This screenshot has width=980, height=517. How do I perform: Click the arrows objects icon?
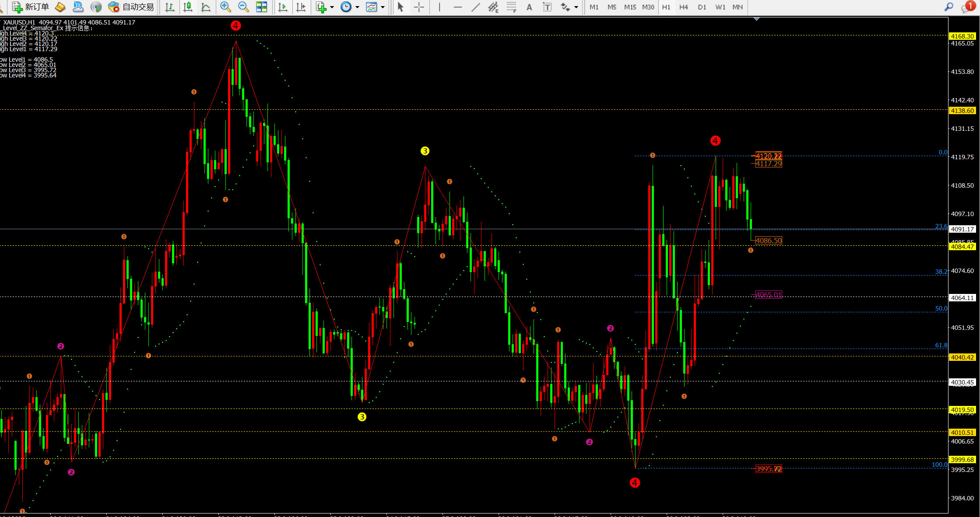pos(565,7)
